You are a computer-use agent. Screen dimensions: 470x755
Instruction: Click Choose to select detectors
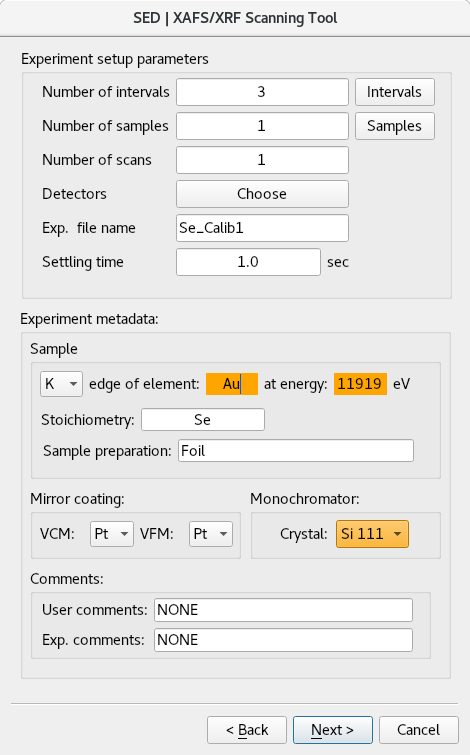262,194
